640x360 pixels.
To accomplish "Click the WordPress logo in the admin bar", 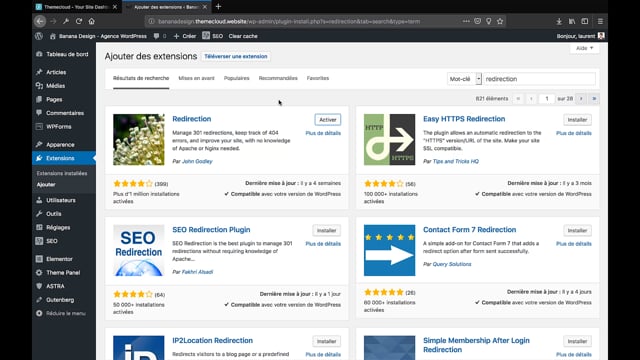I will point(39,36).
